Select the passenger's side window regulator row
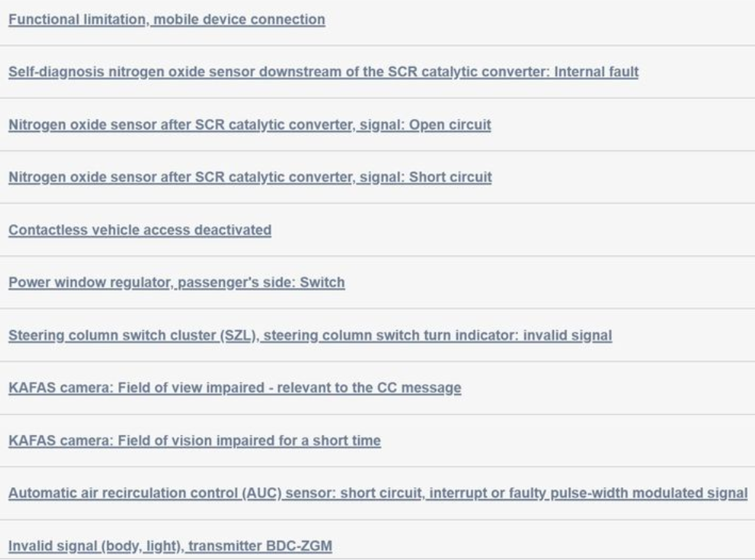The width and height of the screenshot is (755, 560). click(x=377, y=283)
